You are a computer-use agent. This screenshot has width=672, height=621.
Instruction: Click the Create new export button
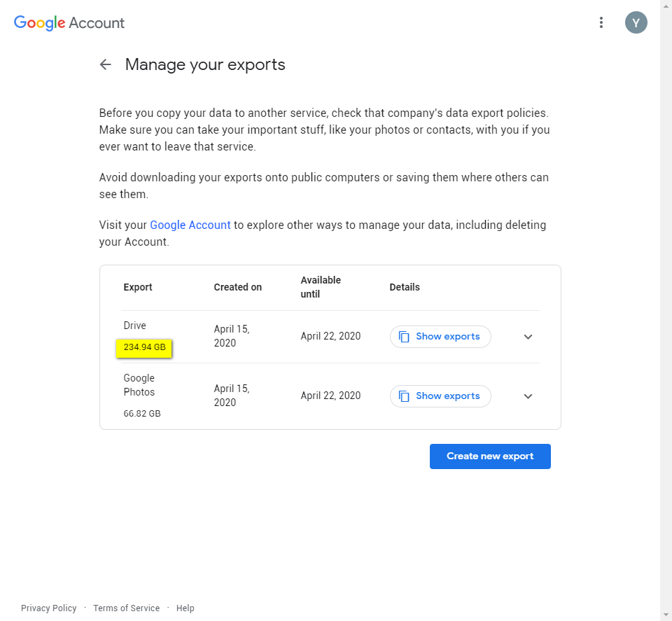(490, 456)
